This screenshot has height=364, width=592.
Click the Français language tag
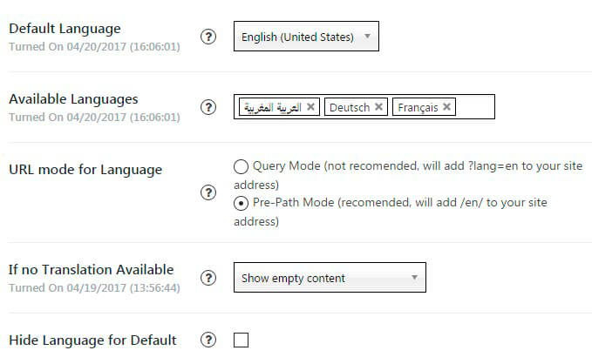418,107
